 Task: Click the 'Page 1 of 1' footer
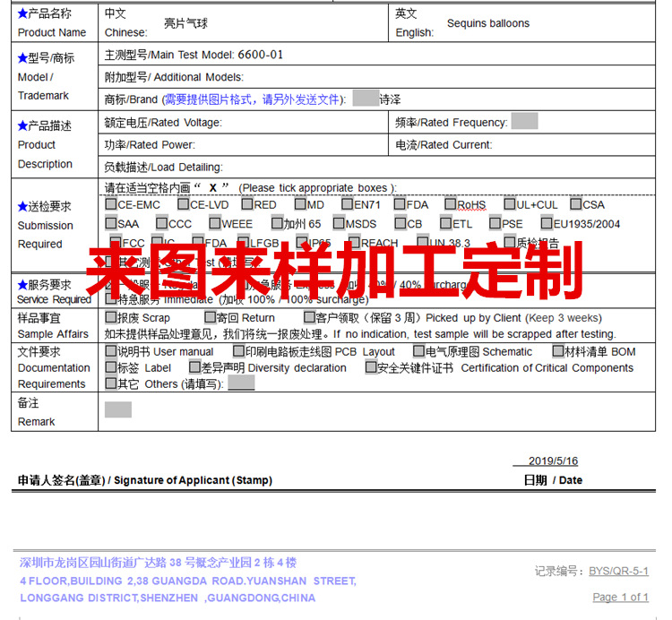tap(621, 597)
